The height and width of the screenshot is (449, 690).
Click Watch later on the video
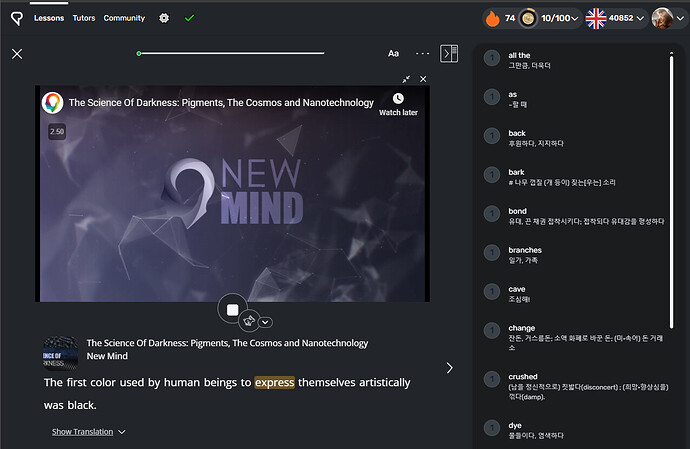(398, 104)
